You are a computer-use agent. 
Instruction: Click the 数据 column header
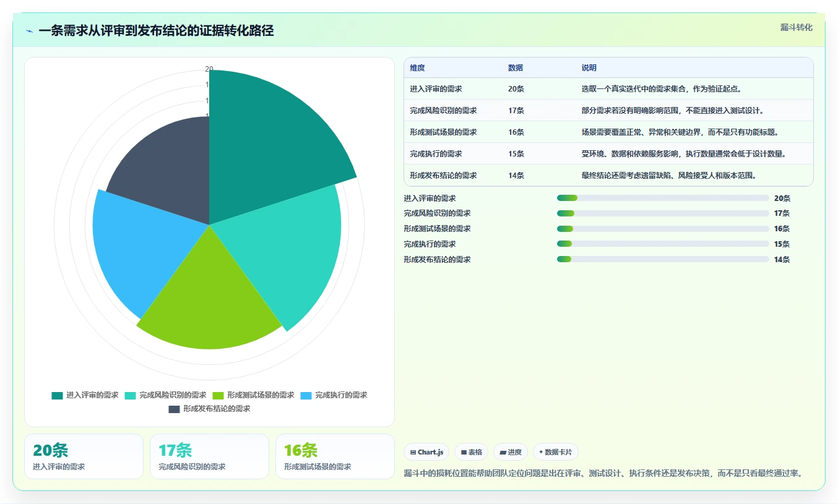516,68
